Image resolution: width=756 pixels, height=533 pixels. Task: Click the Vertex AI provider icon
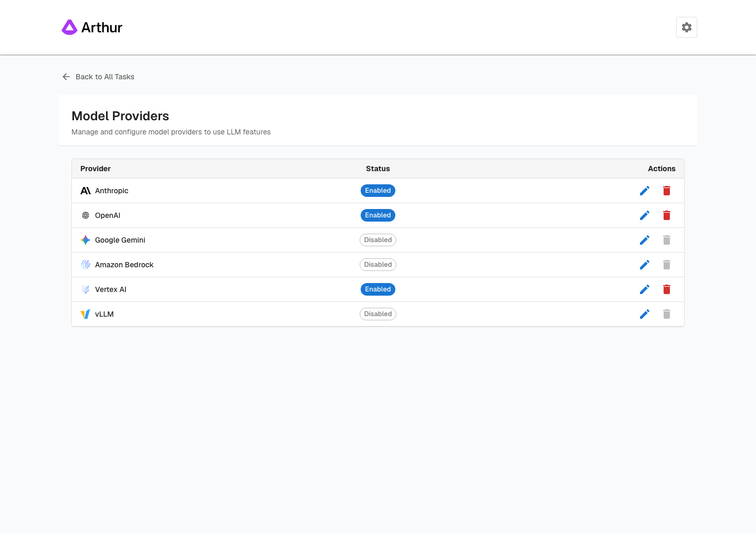pyautogui.click(x=85, y=289)
